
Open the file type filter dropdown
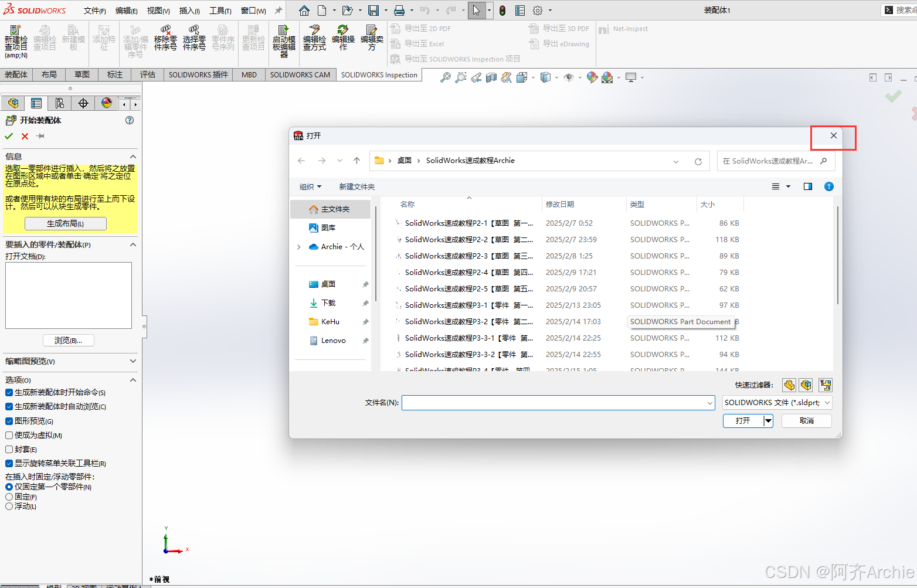pos(777,403)
